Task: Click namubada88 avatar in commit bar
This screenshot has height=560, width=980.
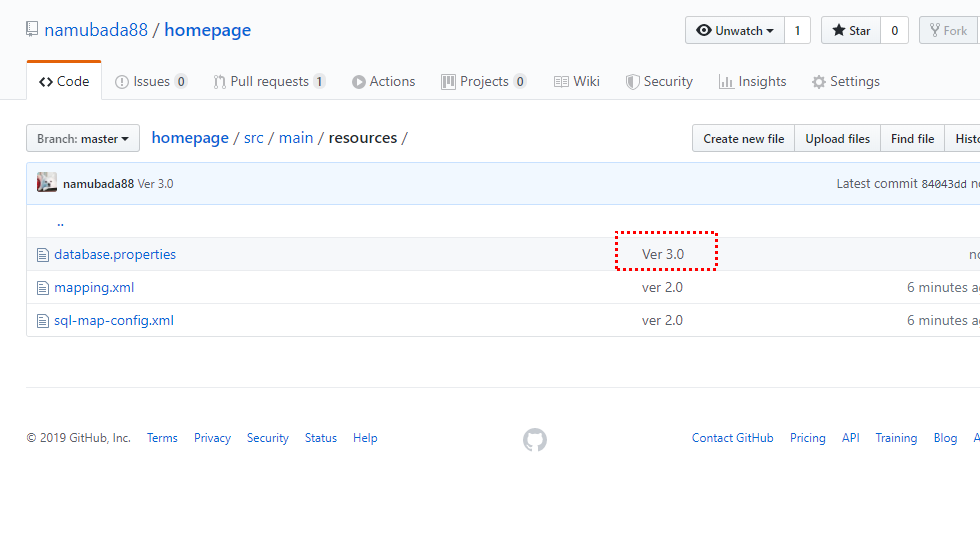Action: pos(47,182)
